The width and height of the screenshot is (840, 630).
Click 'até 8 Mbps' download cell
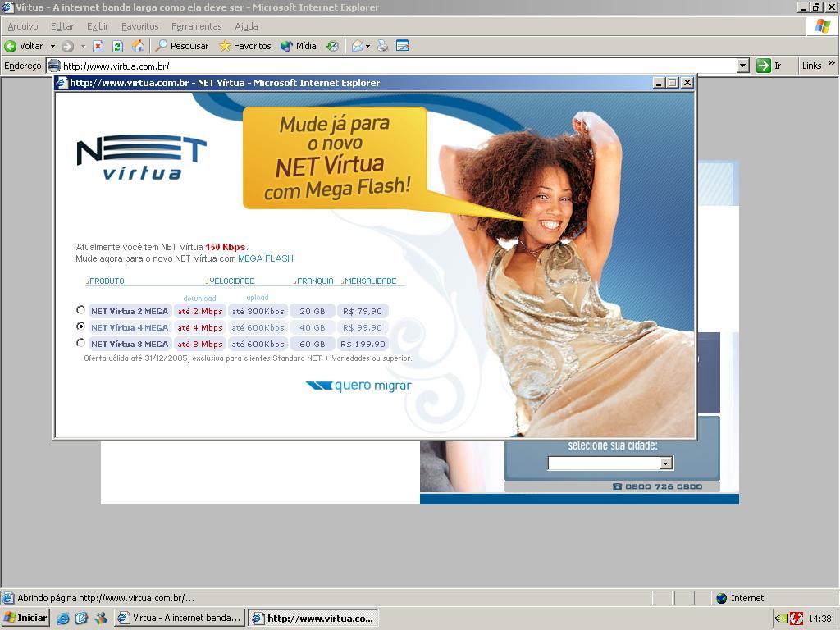coord(200,345)
